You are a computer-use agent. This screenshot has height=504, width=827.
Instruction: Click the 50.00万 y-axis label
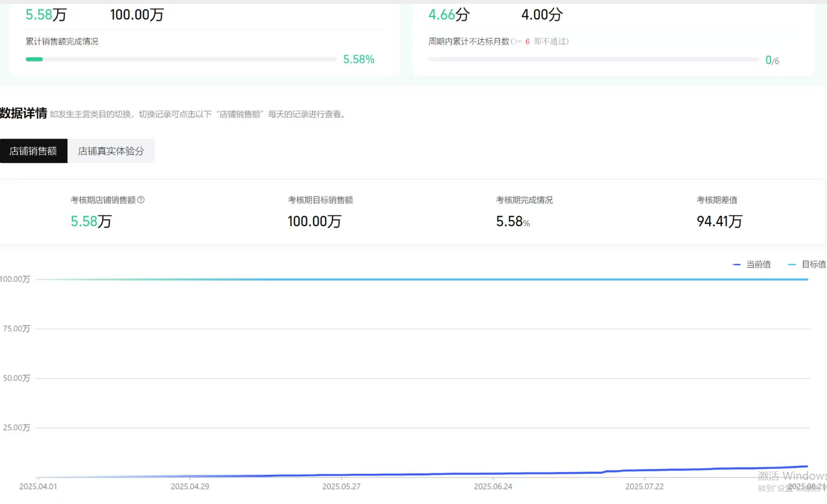(16, 378)
